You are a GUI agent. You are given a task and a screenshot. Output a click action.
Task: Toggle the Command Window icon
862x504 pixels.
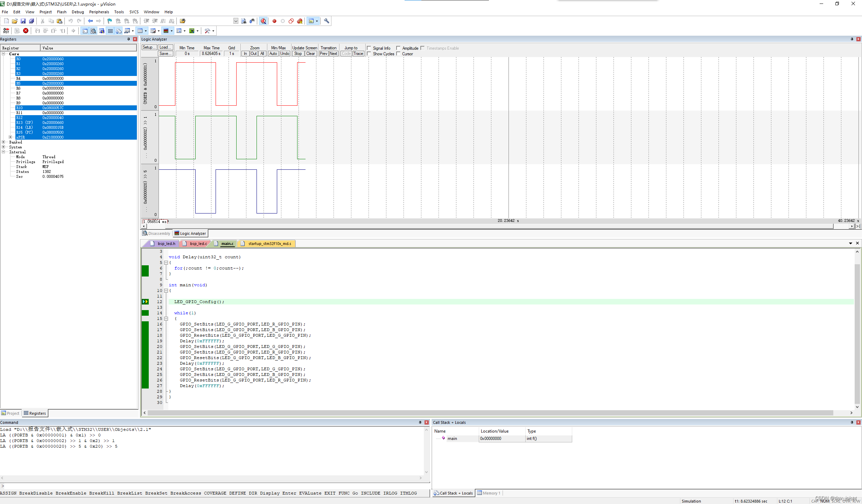tap(85, 31)
